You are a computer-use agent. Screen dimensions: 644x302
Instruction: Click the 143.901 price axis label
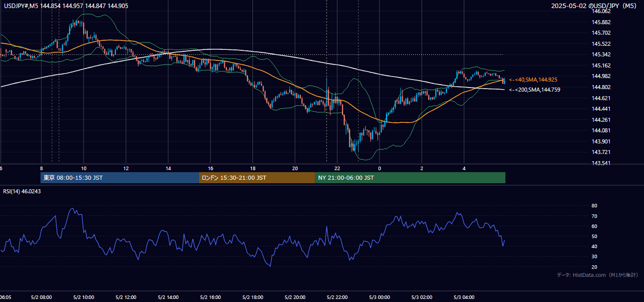[601, 141]
